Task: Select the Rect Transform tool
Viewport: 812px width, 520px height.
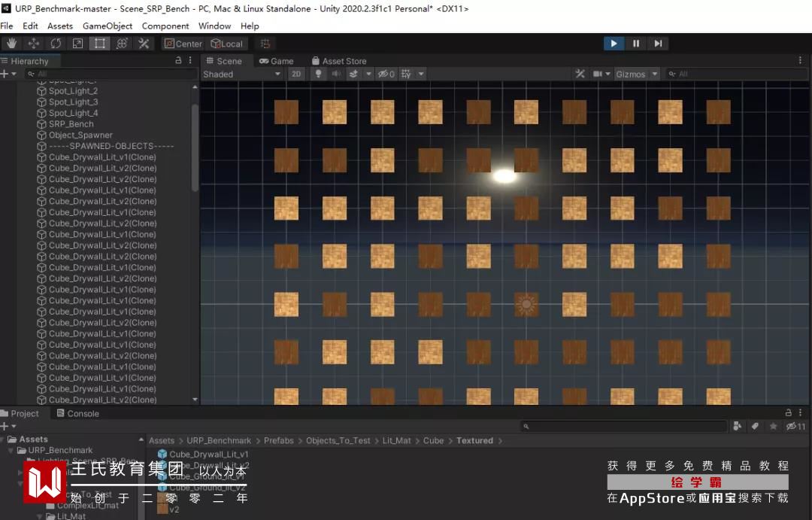Action: tap(100, 44)
